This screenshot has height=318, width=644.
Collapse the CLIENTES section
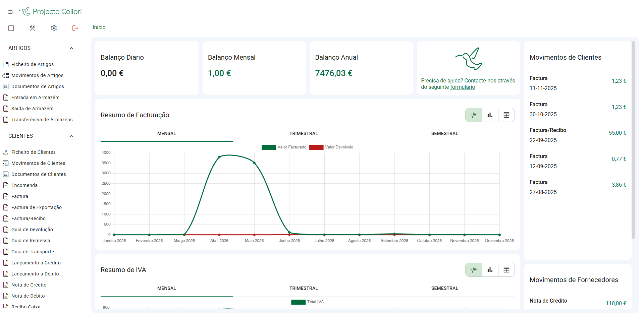71,136
